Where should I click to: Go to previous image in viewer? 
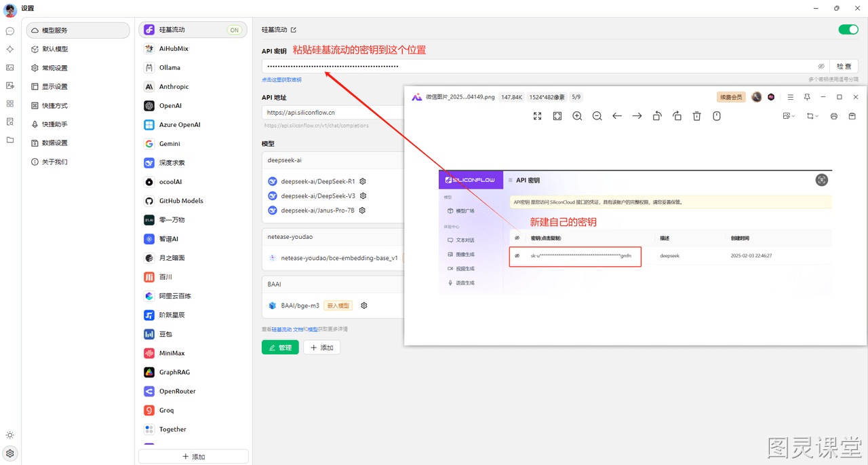[617, 116]
